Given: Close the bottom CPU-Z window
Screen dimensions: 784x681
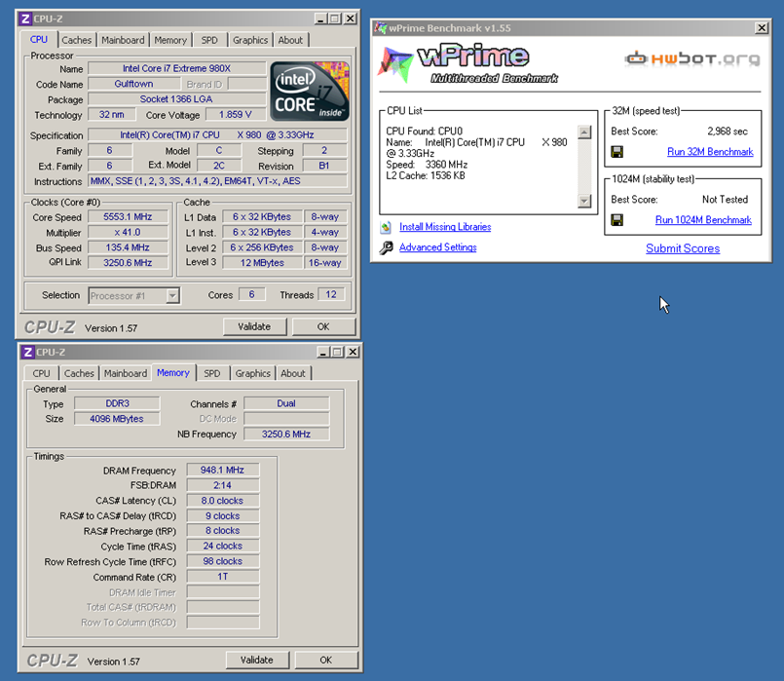Looking at the screenshot, I should (353, 352).
